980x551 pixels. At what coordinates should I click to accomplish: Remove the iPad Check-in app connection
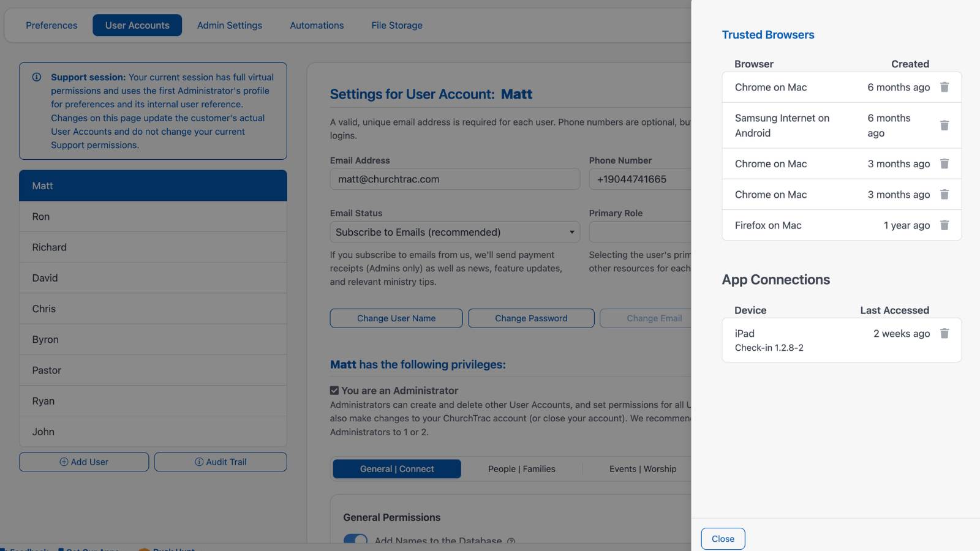(944, 334)
